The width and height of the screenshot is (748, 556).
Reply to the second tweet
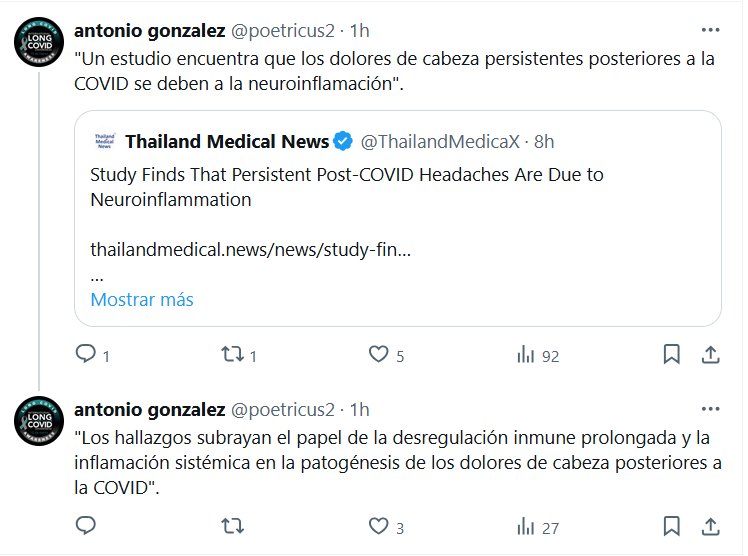(x=86, y=525)
